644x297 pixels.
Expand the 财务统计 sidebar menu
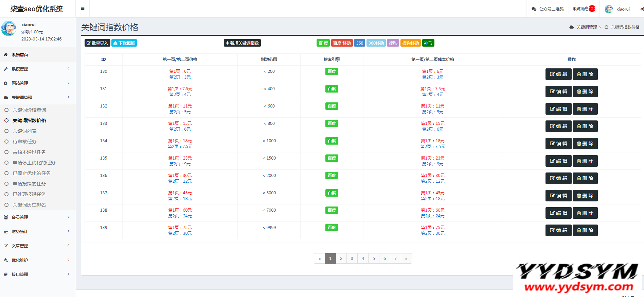click(x=20, y=232)
